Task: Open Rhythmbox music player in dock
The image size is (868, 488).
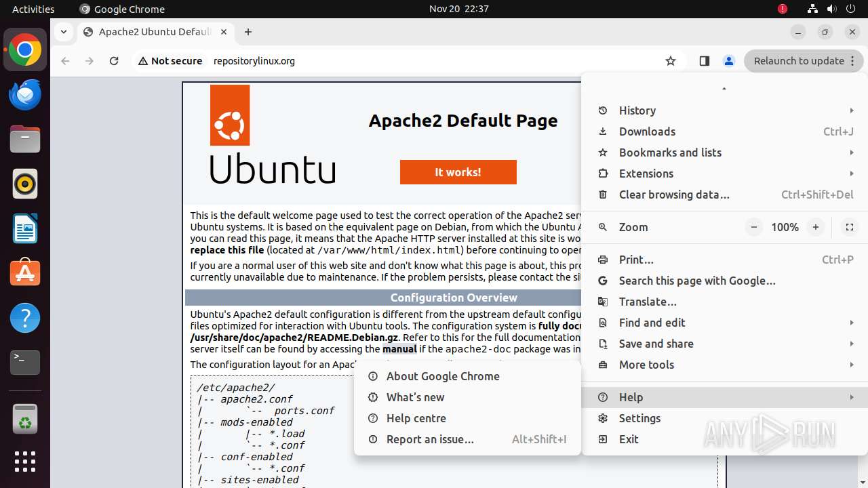Action: tap(25, 184)
